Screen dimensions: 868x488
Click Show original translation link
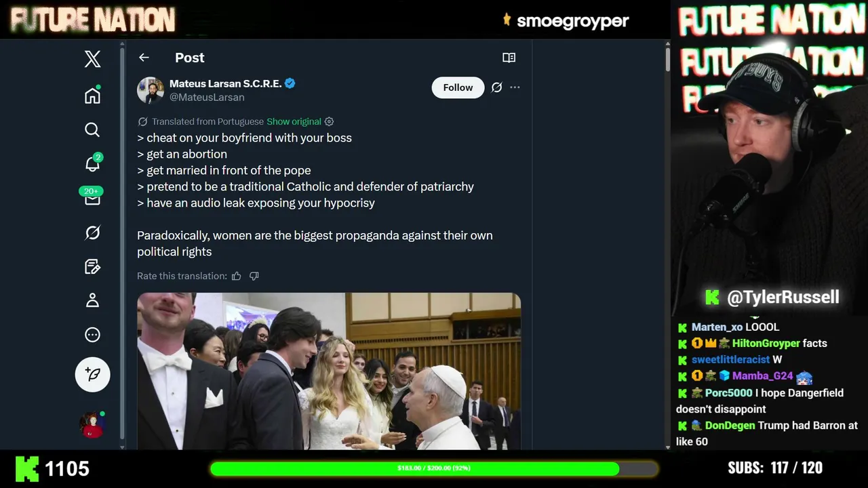coord(294,121)
